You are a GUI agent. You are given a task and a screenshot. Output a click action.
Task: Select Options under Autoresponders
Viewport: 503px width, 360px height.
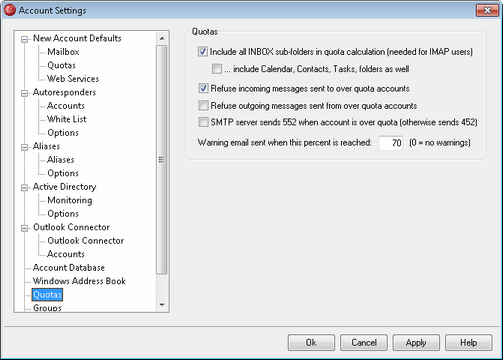[x=63, y=133]
